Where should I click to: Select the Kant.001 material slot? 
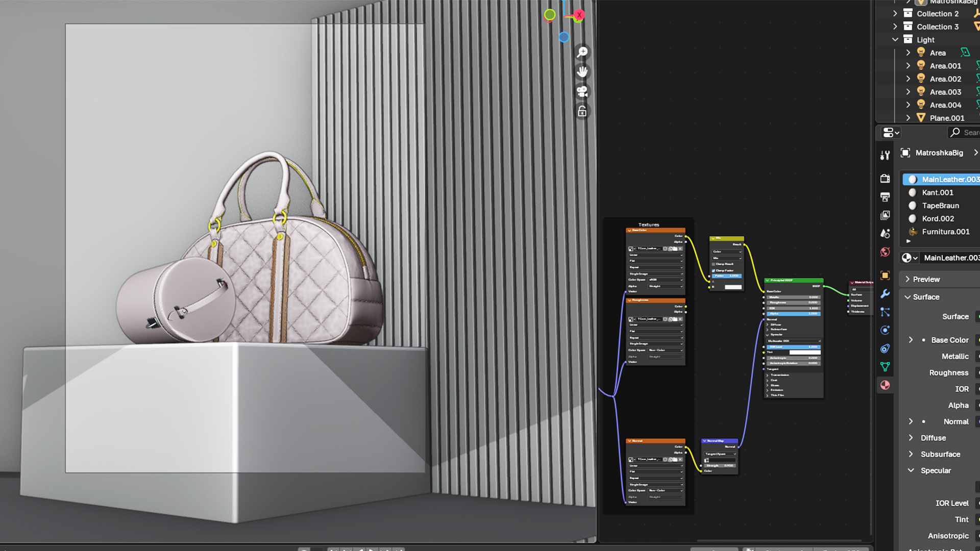937,193
